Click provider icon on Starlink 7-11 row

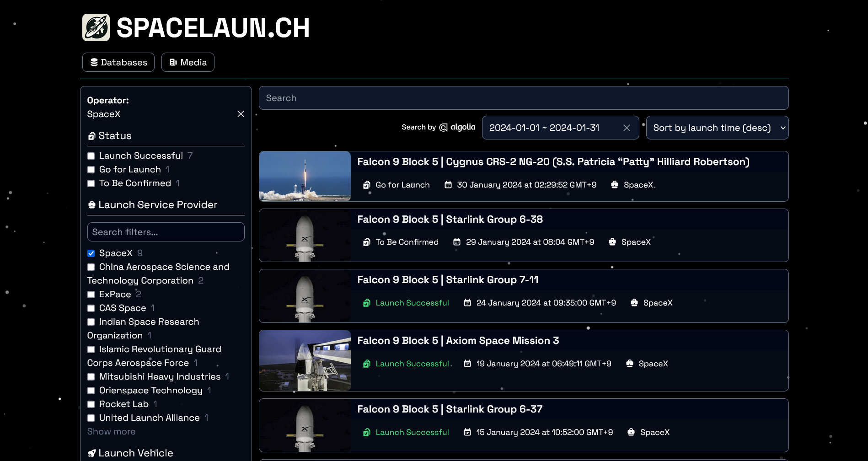[x=634, y=303]
